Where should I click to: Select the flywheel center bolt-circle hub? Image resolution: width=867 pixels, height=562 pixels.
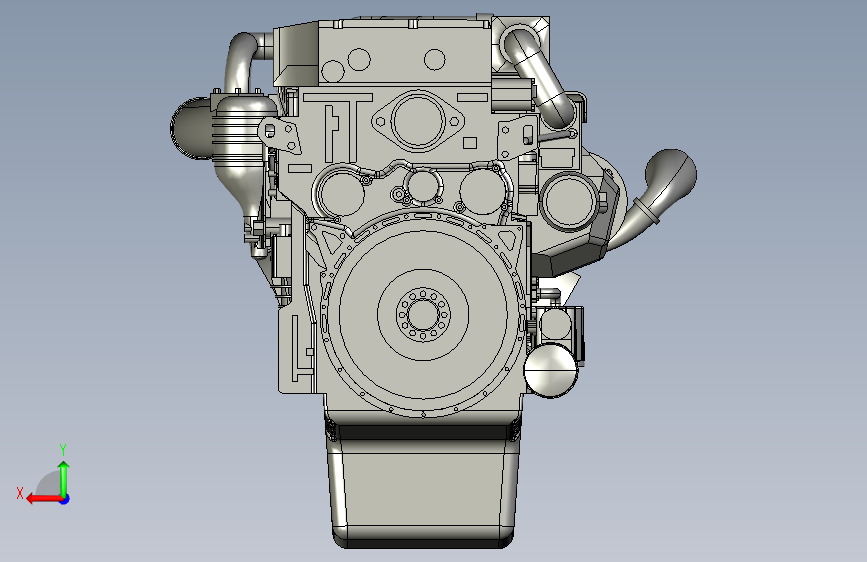click(x=423, y=314)
